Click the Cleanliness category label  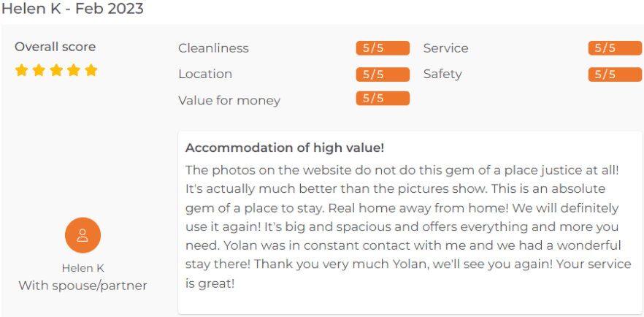213,48
